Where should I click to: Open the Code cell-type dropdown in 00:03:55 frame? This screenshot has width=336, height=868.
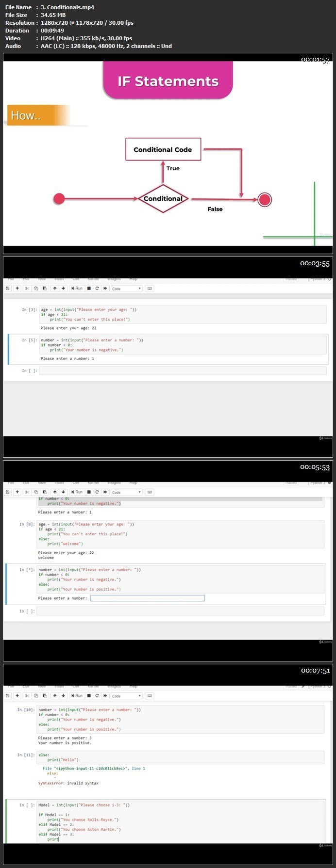point(126,289)
